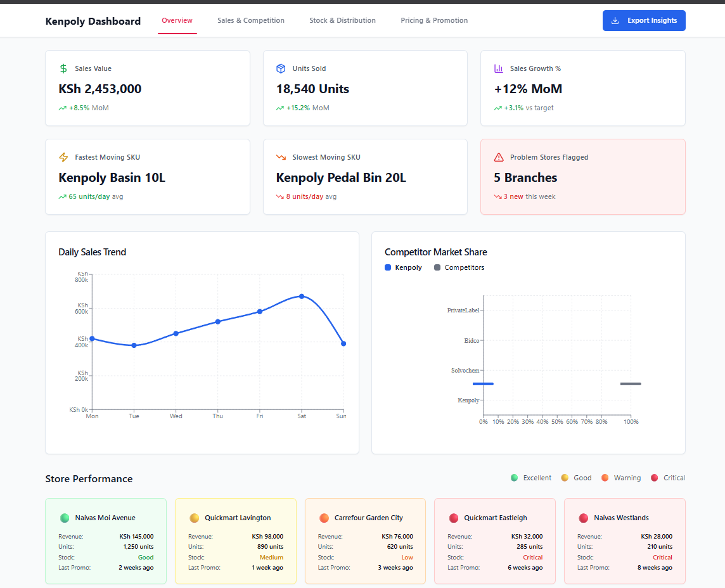
Task: Click the dollar sign Sales Value icon
Action: pyautogui.click(x=63, y=68)
